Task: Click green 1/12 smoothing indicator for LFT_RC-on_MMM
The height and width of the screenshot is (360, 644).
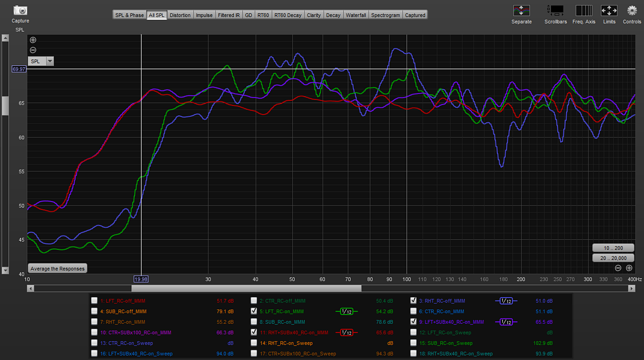Action: pyautogui.click(x=346, y=311)
